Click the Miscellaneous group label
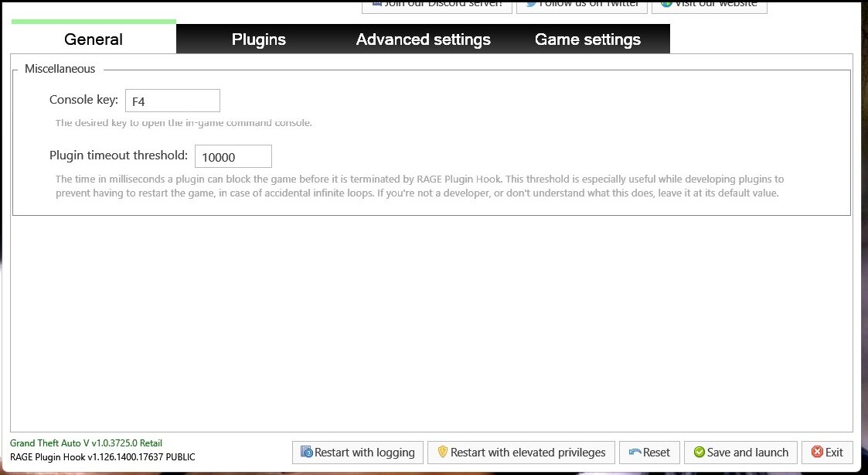868x475 pixels. click(60, 69)
